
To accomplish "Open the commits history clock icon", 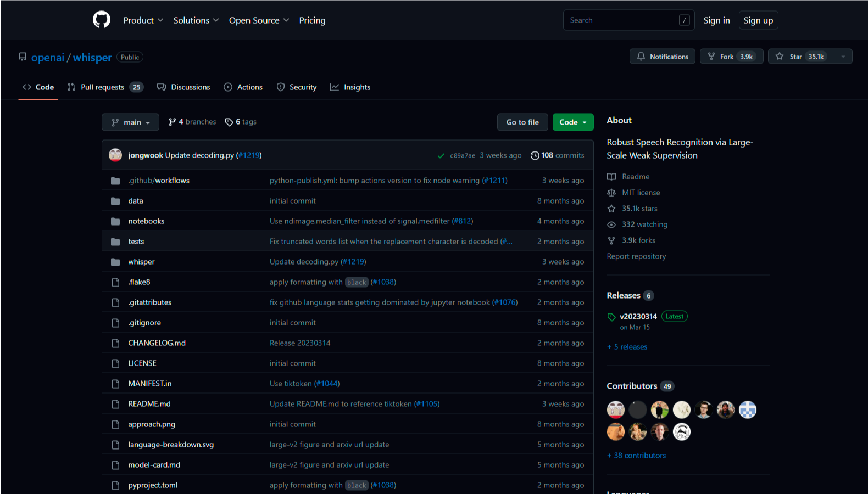I will [x=535, y=156].
